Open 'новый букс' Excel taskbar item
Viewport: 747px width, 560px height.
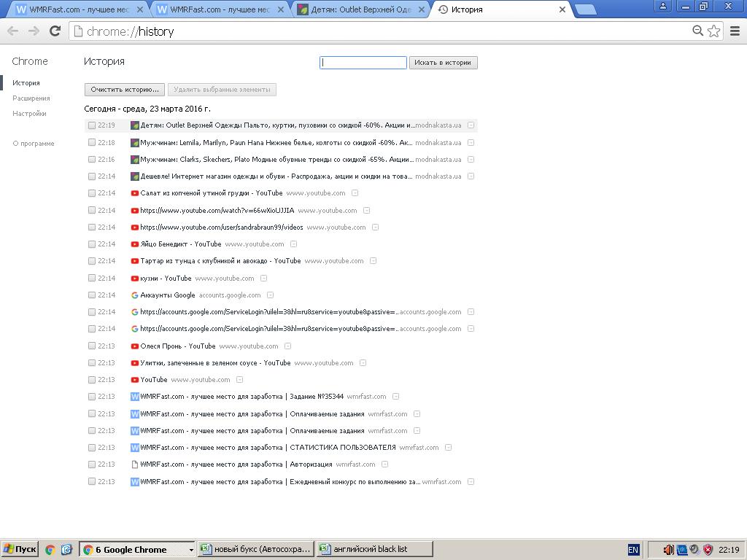256,549
